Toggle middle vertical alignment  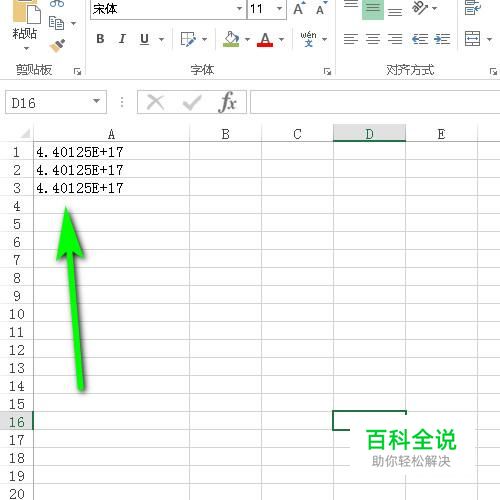[x=373, y=8]
